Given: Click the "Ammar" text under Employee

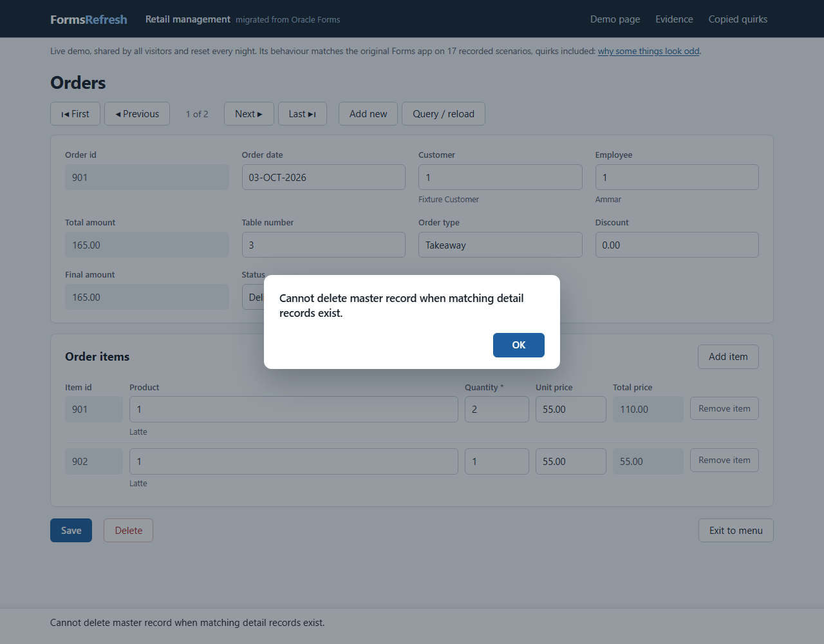Looking at the screenshot, I should click(x=608, y=200).
